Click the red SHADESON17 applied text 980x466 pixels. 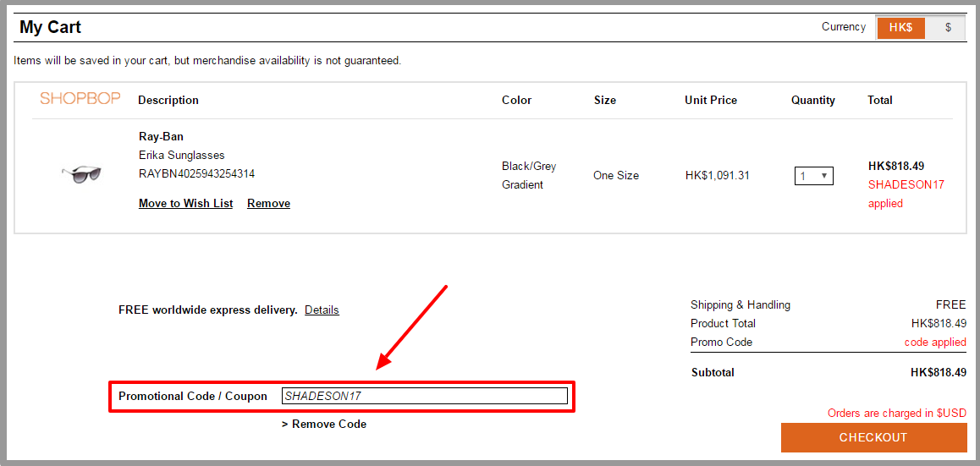coord(906,195)
